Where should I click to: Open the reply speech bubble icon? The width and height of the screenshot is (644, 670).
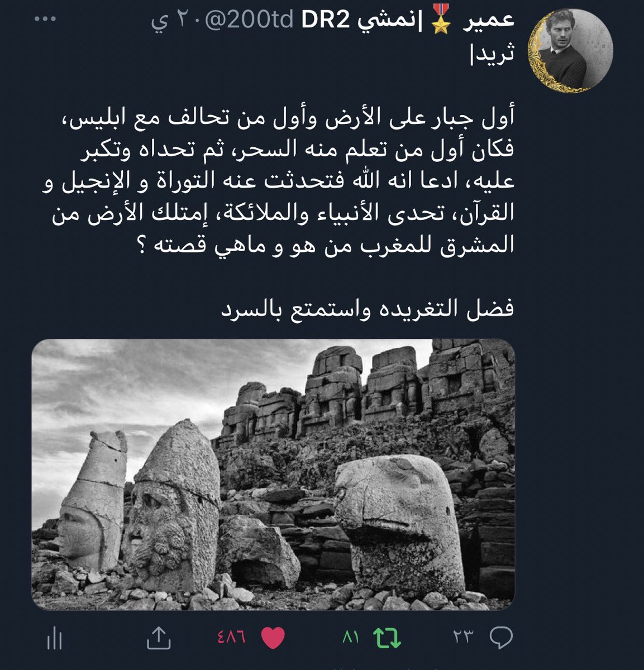pyautogui.click(x=500, y=638)
